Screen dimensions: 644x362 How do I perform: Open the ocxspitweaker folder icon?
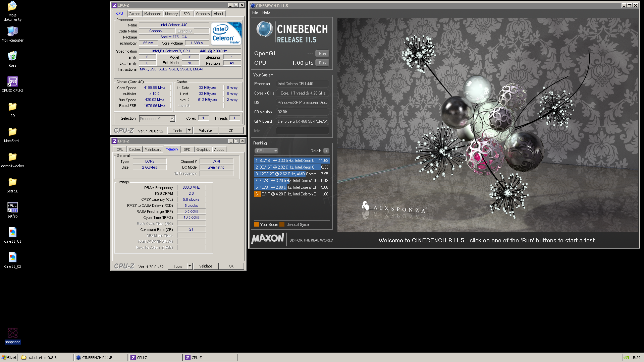coord(12,160)
